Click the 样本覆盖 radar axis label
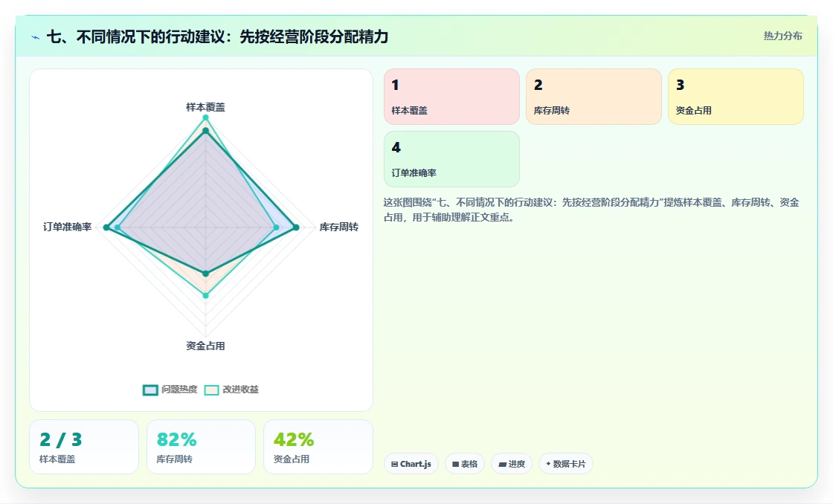Screen dimensions: 833x504 point(205,107)
